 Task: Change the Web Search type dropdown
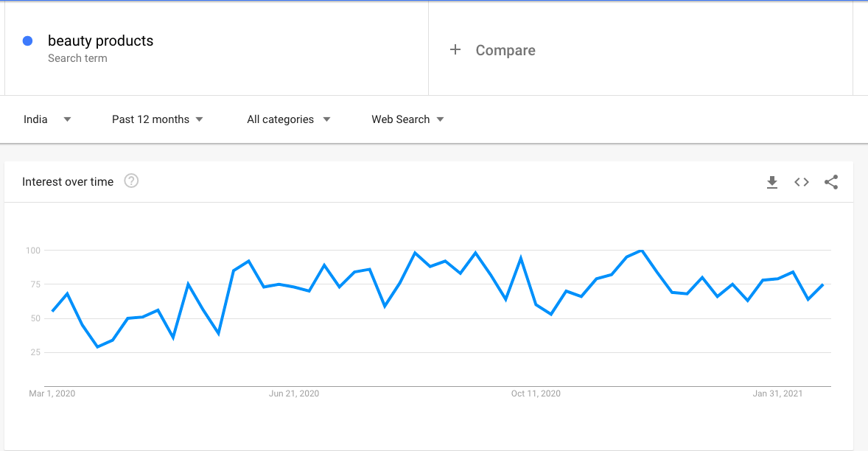[407, 119]
